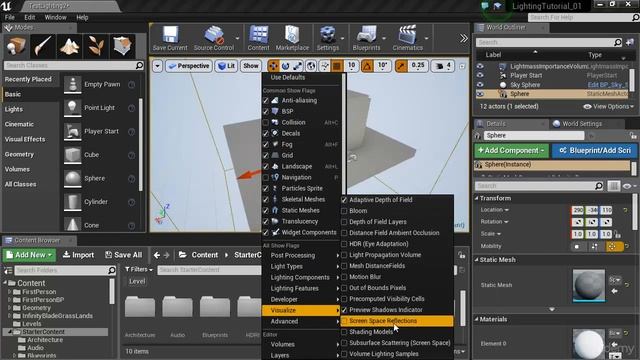This screenshot has width=640, height=360.
Task: Switch to World Settings tab
Action: click(x=582, y=124)
